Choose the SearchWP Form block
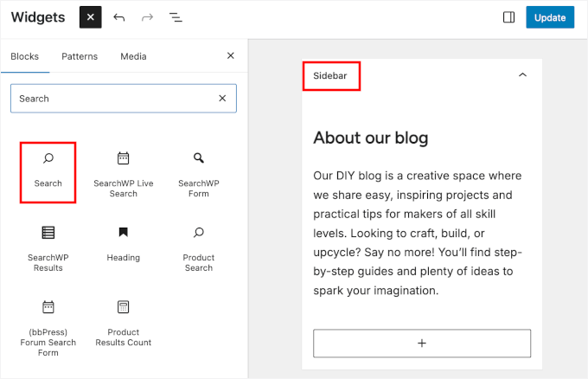 click(198, 171)
